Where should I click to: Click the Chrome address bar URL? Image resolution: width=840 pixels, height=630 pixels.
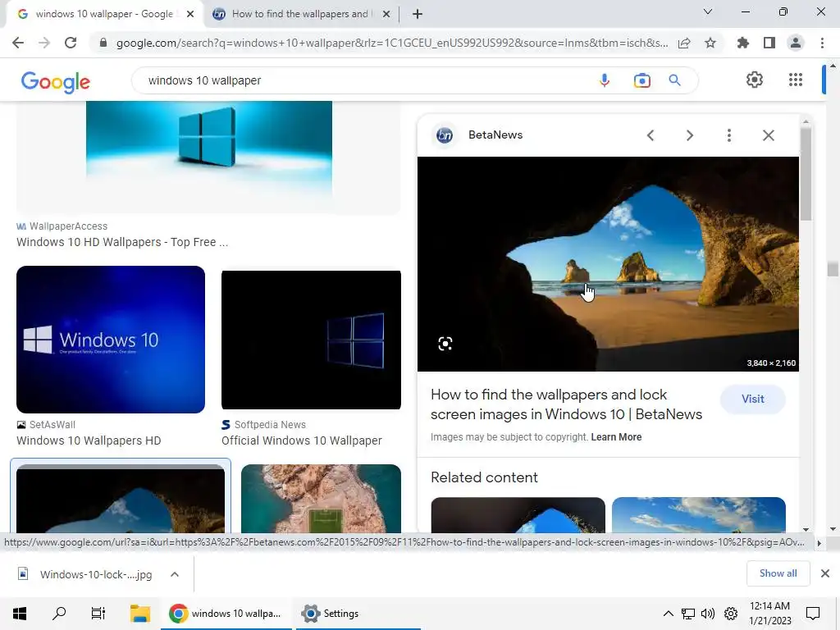coord(392,43)
